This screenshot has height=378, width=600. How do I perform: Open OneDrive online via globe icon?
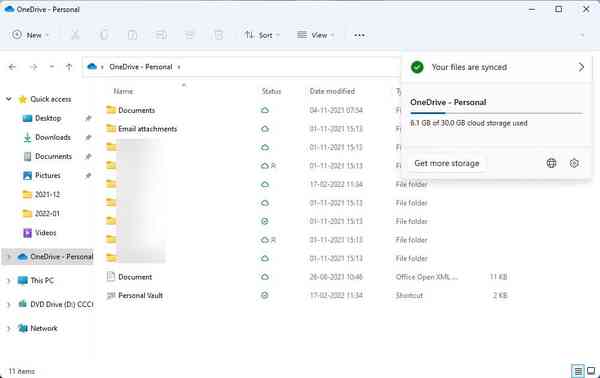pyautogui.click(x=551, y=163)
